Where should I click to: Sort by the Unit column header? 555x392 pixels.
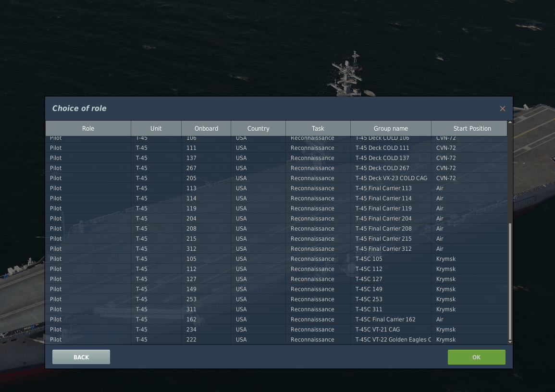pos(156,128)
